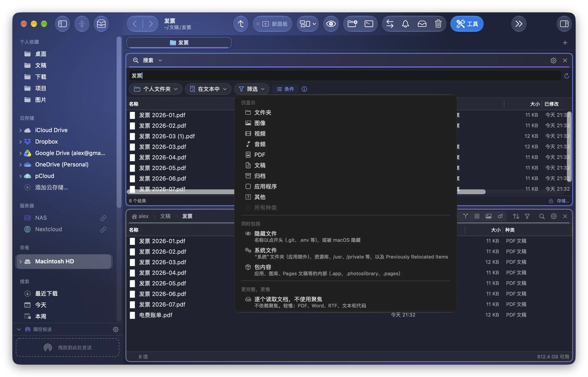Click the 存储 save search link
Screen dimensions: 588x377
point(559,201)
